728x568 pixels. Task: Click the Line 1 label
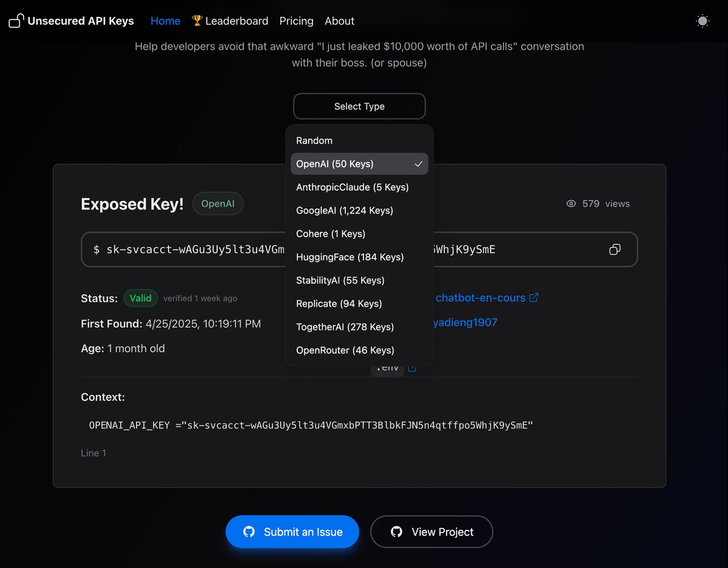tap(93, 453)
